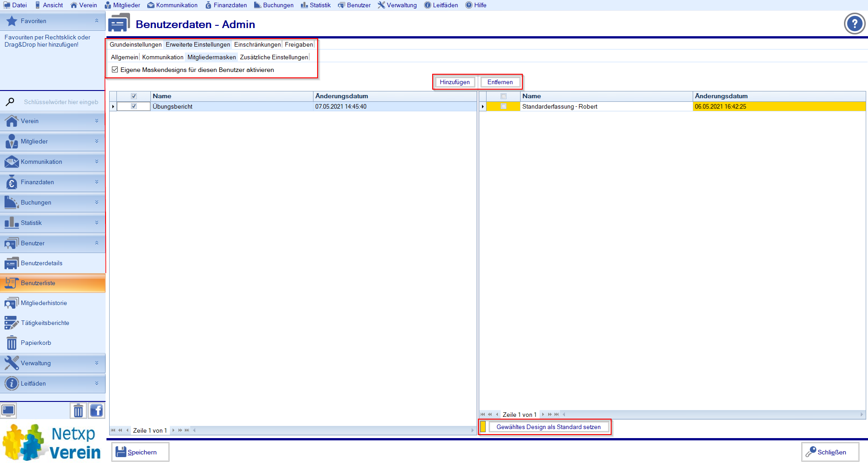The width and height of the screenshot is (868, 463).
Task: Click the trash bin icon beside Facebook
Action: coord(78,410)
